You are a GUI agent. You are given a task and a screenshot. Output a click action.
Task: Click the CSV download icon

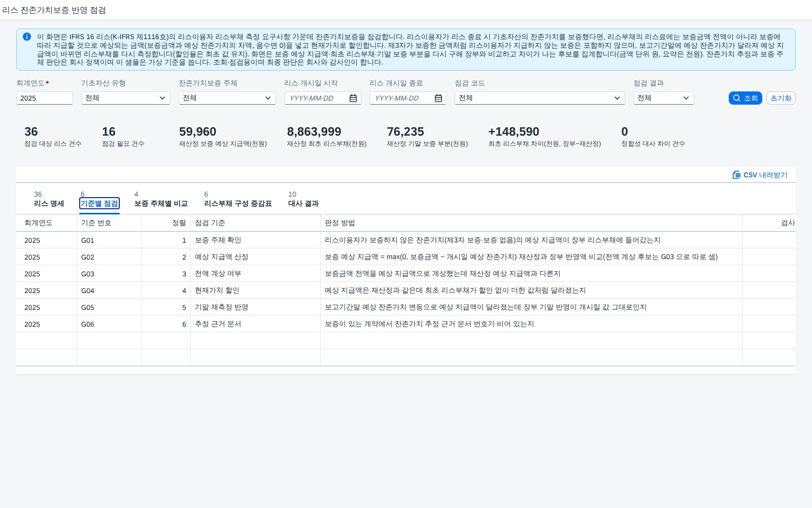[736, 175]
